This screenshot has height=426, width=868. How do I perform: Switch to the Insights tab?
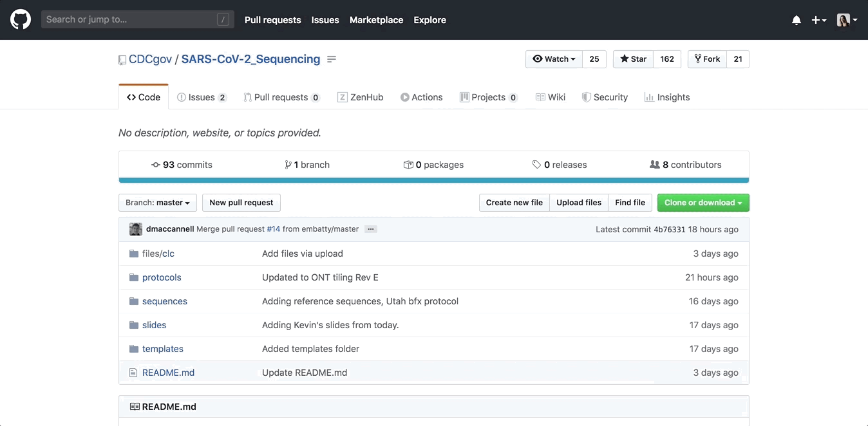click(x=666, y=97)
